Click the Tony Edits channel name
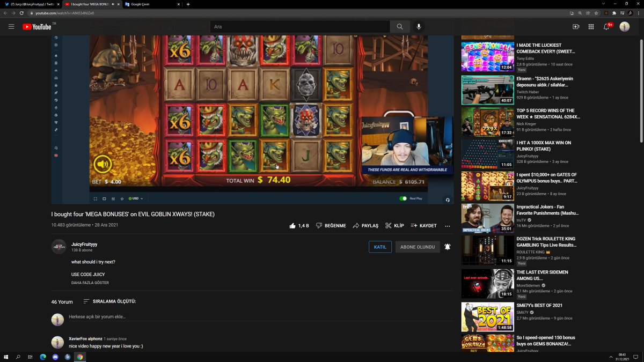This screenshot has width=644, height=362. [x=526, y=58]
